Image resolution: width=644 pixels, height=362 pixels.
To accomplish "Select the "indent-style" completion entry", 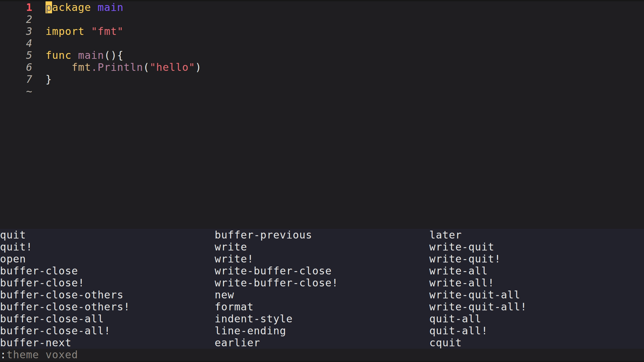I will [x=253, y=319].
